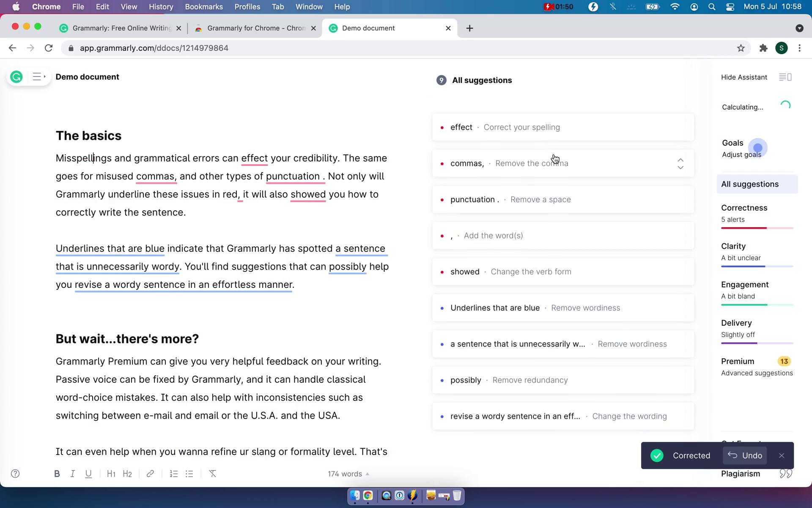Expand the commas suggestion card chevron

coord(680,164)
